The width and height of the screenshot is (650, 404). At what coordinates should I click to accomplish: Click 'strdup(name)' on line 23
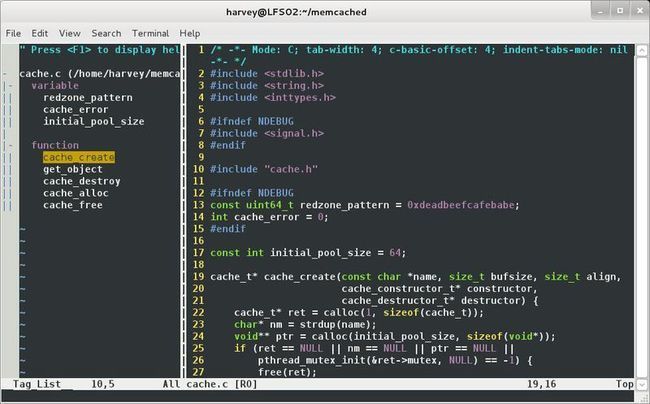[x=338, y=324]
